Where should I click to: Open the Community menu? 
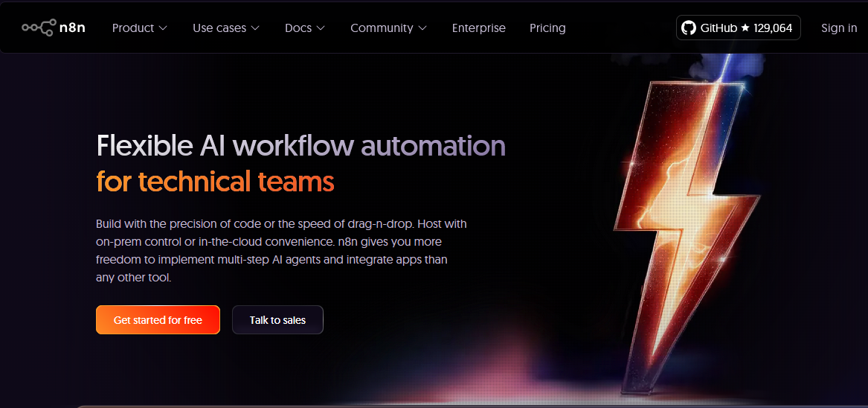click(388, 28)
